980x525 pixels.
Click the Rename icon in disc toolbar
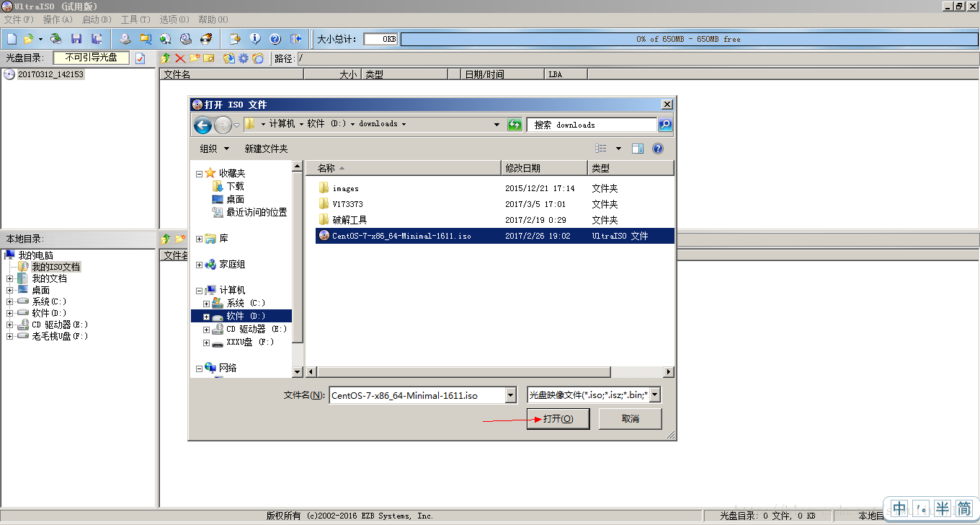pos(209,58)
